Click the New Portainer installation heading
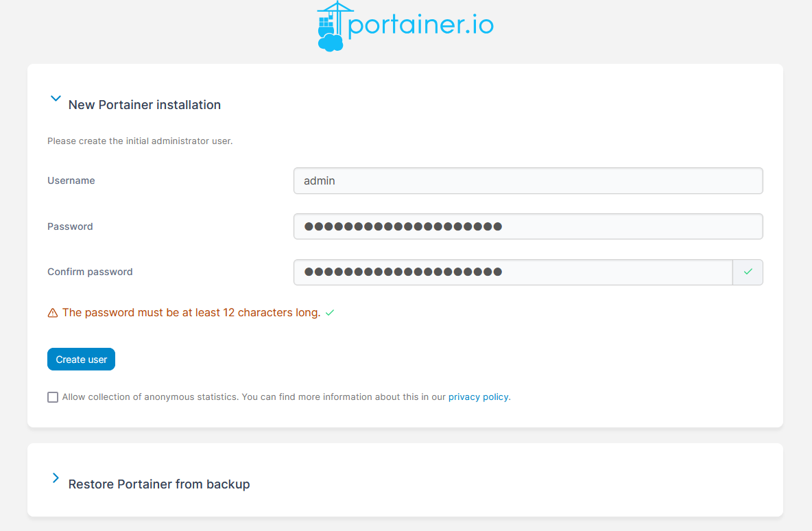The height and width of the screenshot is (531, 812). [144, 105]
